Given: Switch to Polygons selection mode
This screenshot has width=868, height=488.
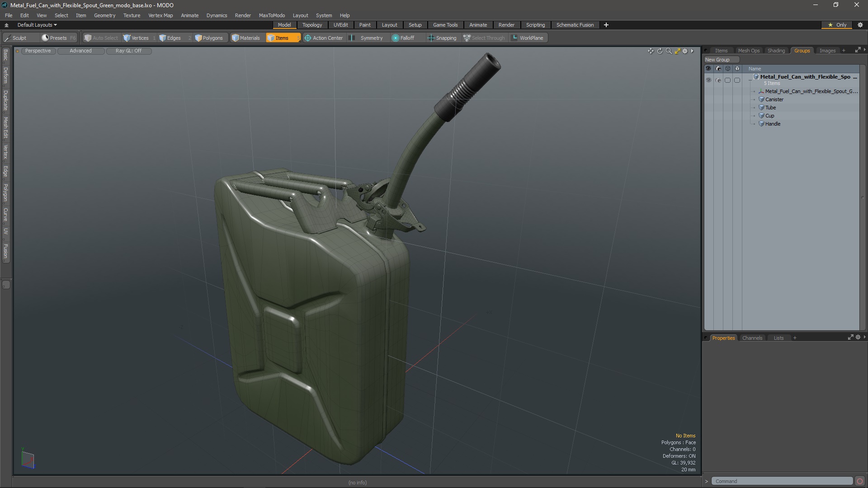Looking at the screenshot, I should 209,38.
